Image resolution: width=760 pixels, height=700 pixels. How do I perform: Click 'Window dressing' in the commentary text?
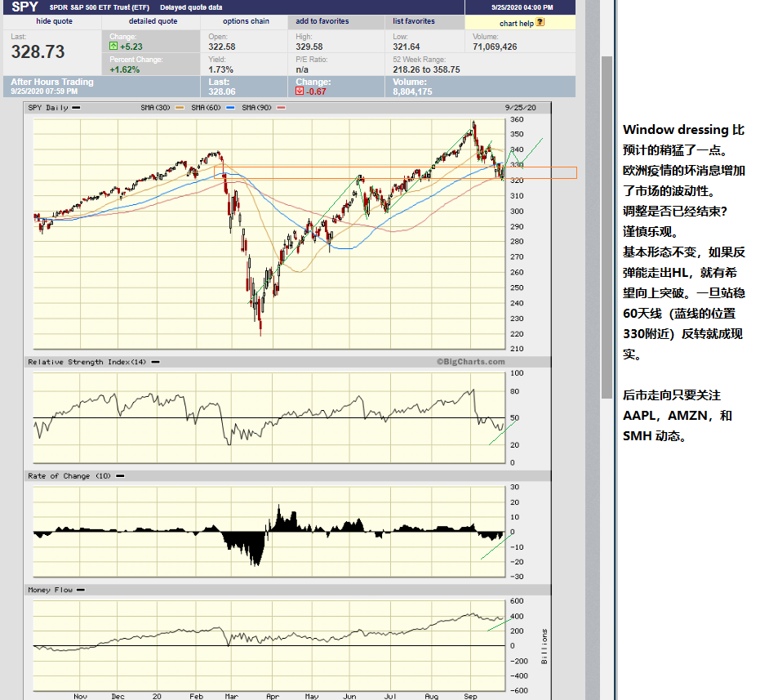676,130
